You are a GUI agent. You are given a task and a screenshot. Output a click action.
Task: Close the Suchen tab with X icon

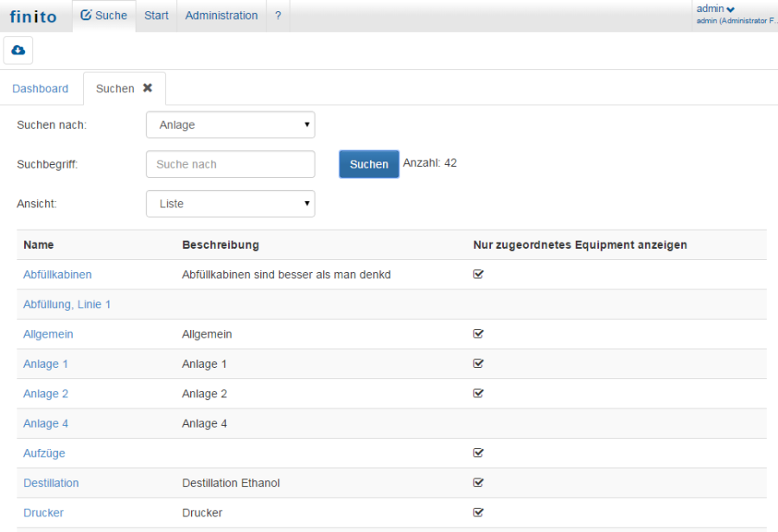(x=148, y=88)
